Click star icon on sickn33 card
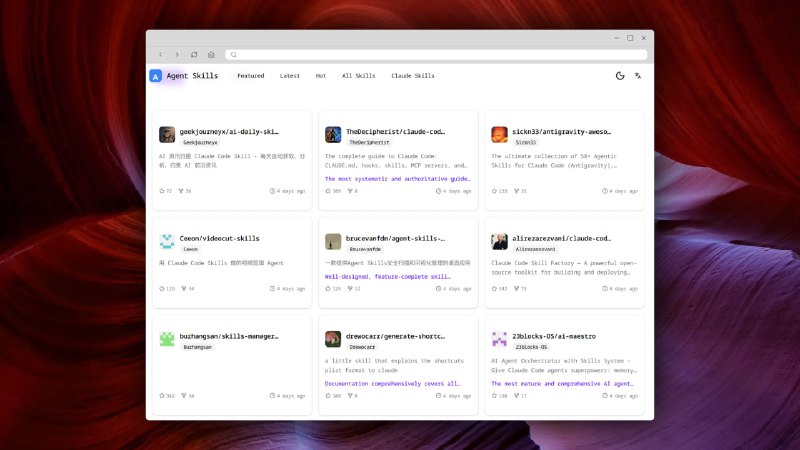Screen dimensions: 800x450 (494, 191)
